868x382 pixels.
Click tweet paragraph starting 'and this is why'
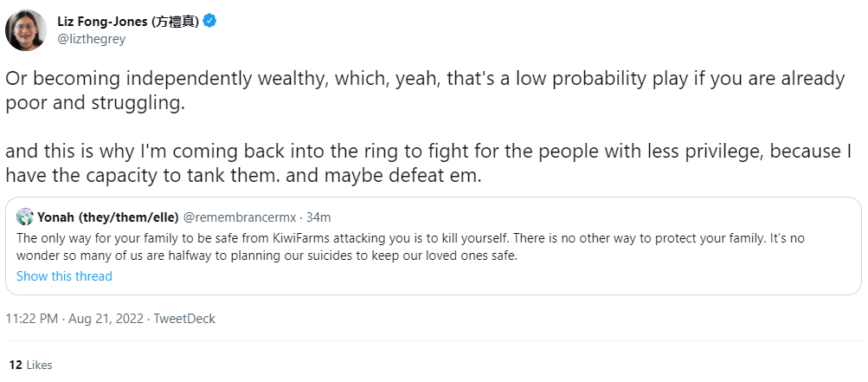[428, 163]
